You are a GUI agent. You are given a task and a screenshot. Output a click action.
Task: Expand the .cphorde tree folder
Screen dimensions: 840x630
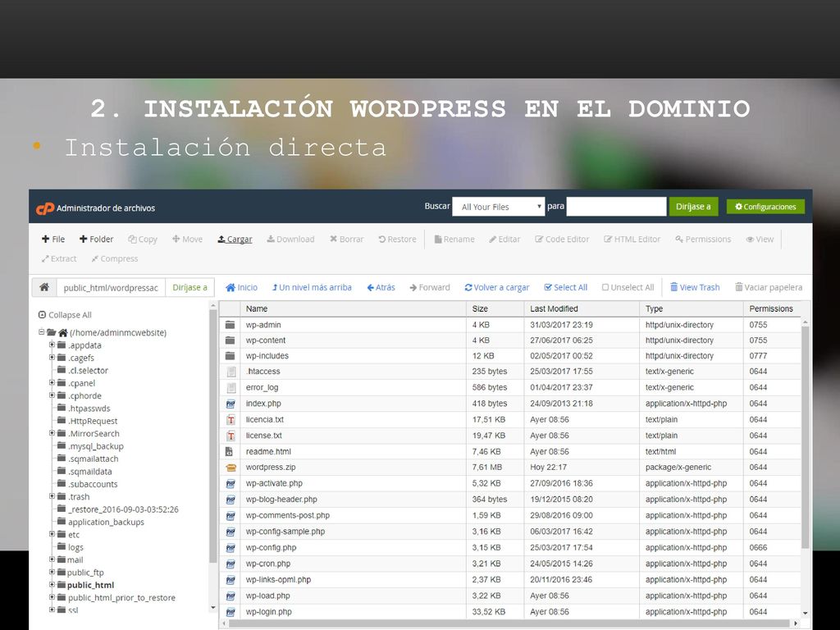52,395
